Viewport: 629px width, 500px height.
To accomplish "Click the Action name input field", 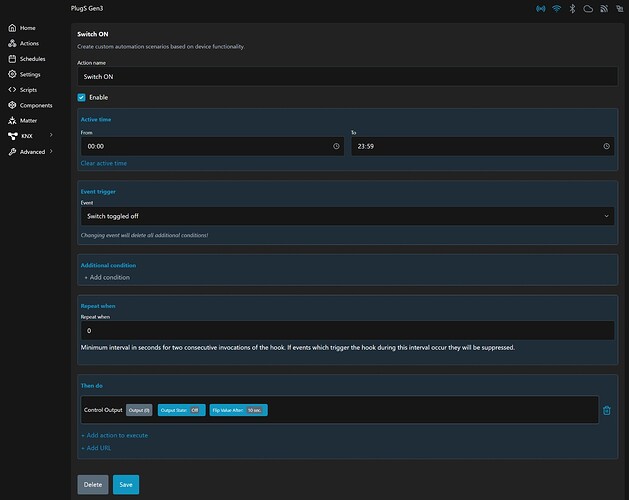I will (x=347, y=77).
